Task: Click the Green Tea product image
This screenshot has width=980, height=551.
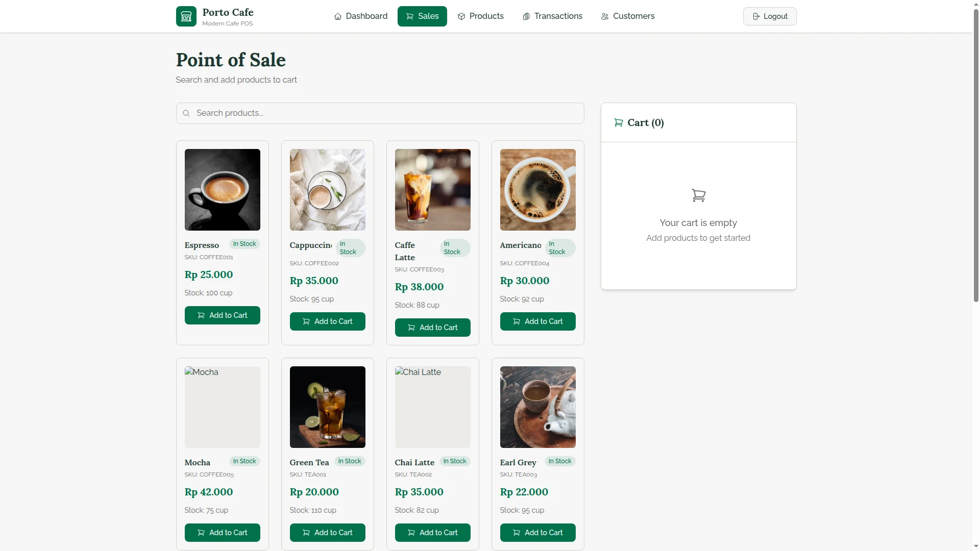Action: pos(328,407)
